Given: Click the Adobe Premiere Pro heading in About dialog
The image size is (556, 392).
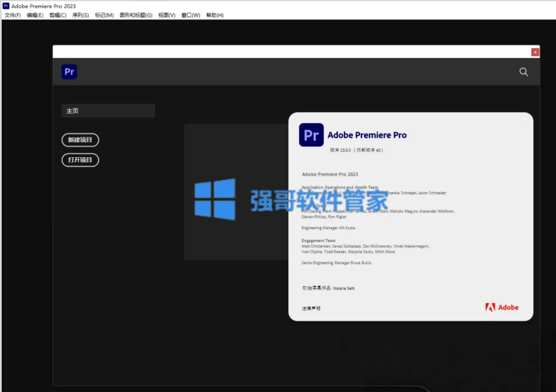Looking at the screenshot, I should click(367, 135).
